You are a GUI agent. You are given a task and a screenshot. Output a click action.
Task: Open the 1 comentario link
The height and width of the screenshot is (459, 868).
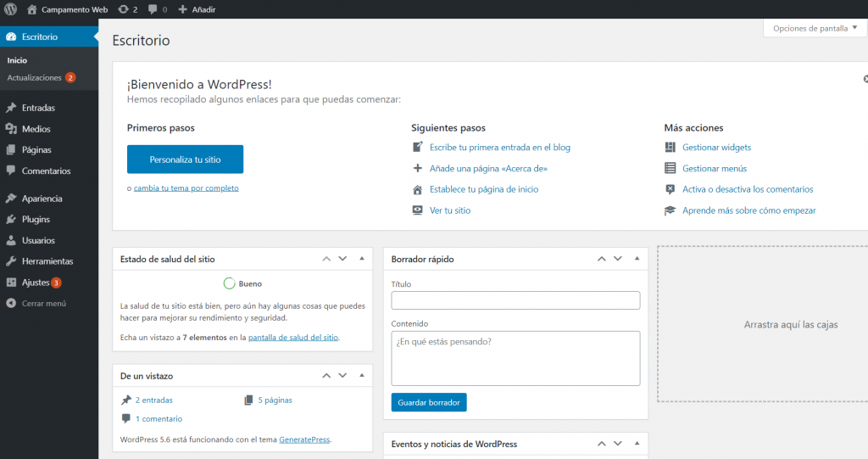159,419
